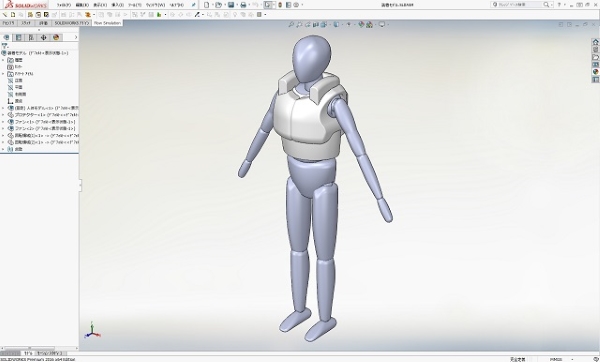Open the Options gear icon

tap(296, 5)
